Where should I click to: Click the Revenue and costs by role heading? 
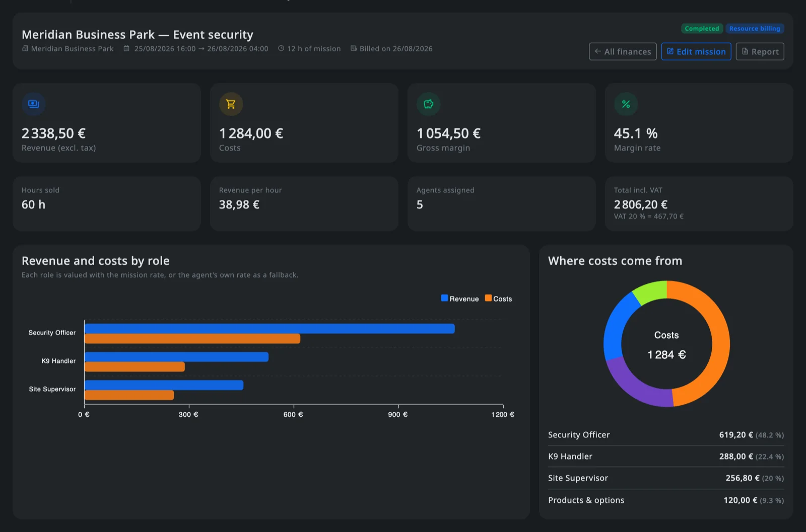96,261
